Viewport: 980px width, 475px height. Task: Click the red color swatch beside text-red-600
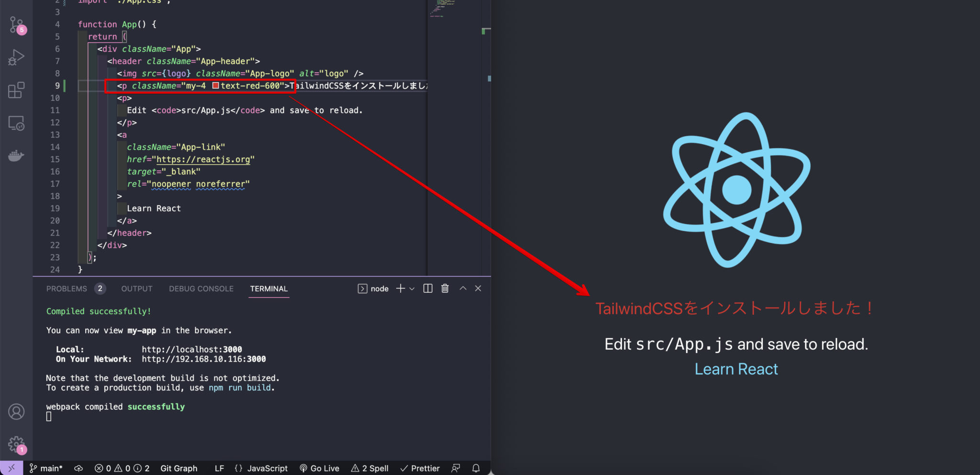click(x=216, y=86)
